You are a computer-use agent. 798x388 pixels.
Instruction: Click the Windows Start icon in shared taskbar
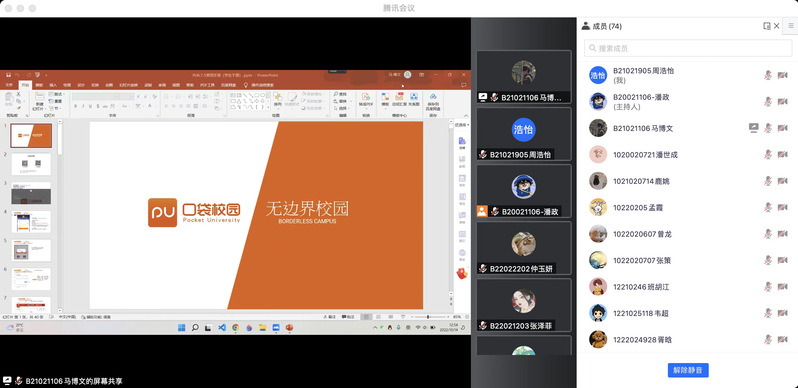pos(182,327)
